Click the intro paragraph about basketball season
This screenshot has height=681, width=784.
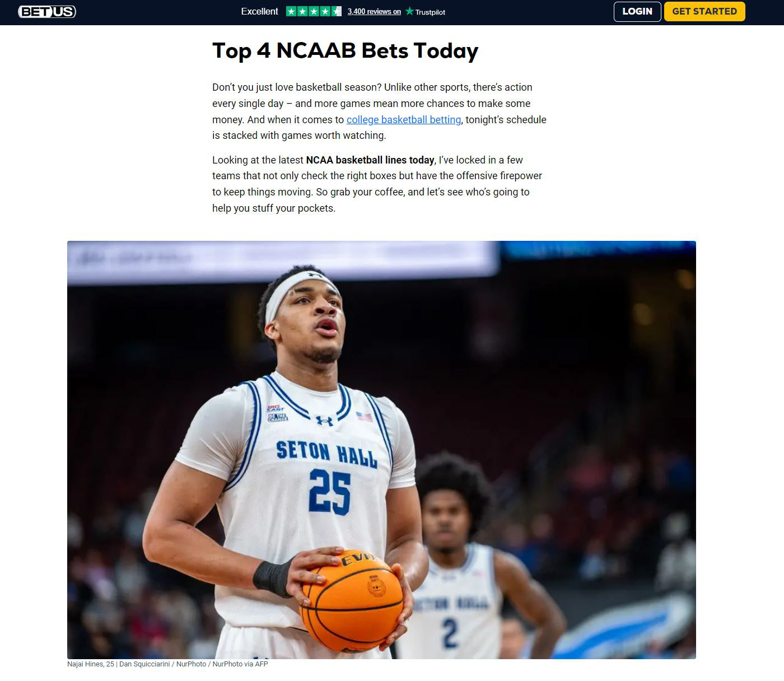point(379,111)
